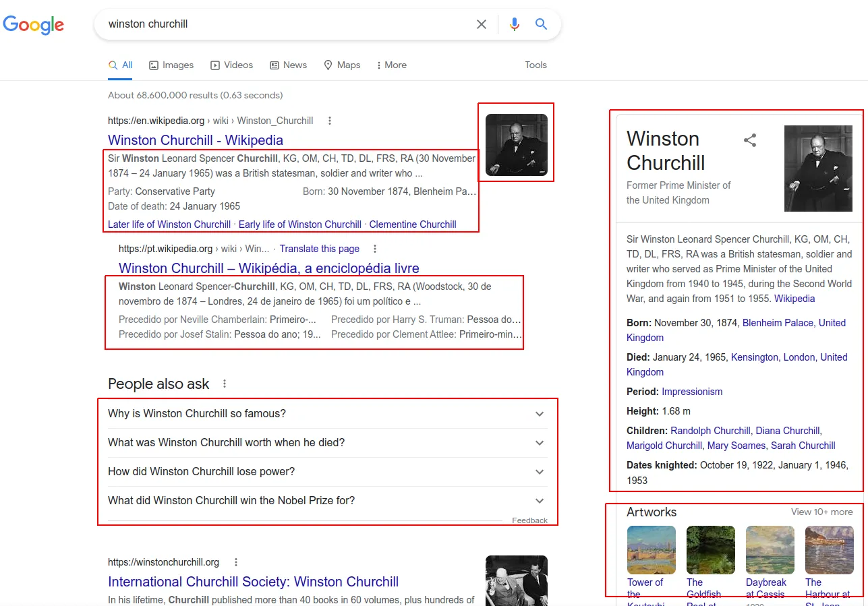This screenshot has height=606, width=868.
Task: Open the Google logo homepage
Action: pos(34,25)
